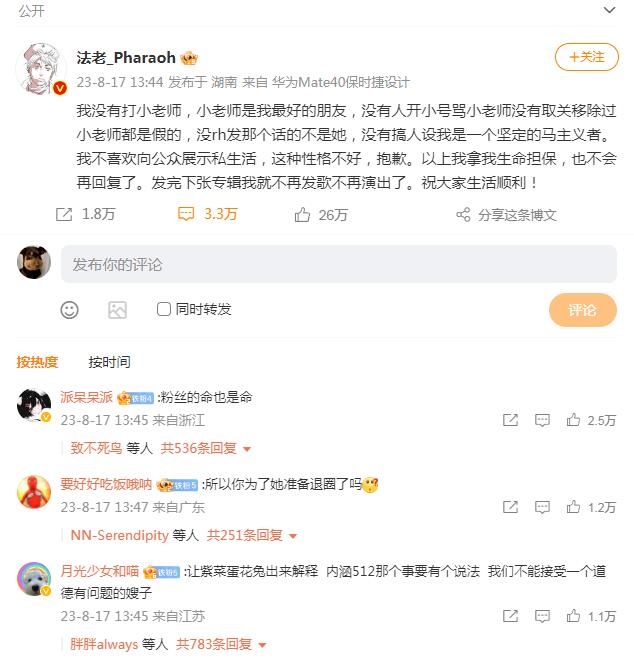This screenshot has height=666, width=634.
Task: Sort comments by 按时间
Action: coord(109,362)
